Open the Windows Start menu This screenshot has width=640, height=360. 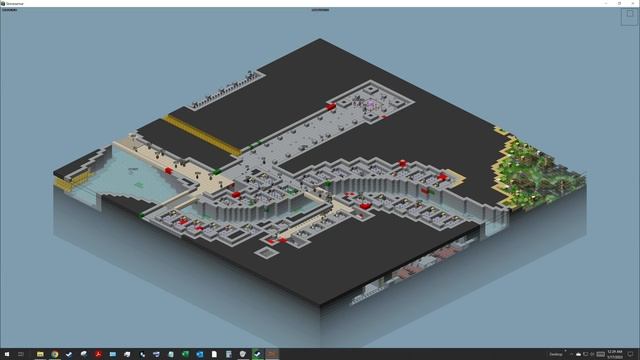[7, 354]
